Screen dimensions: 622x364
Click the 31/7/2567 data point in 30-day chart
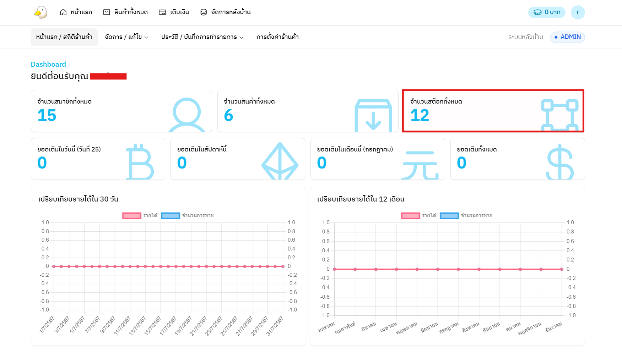click(283, 266)
